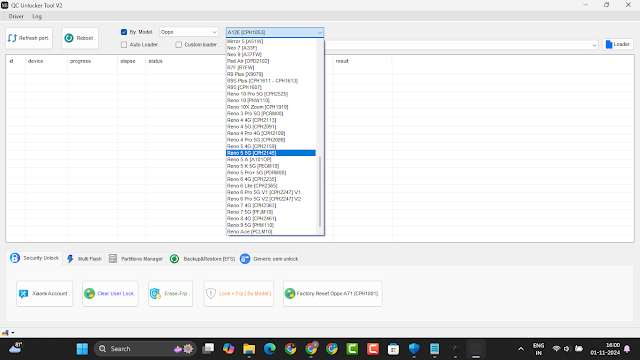Open Microsoft Store taskbar icon
The height and width of the screenshot is (360, 640).
pyautogui.click(x=393, y=349)
